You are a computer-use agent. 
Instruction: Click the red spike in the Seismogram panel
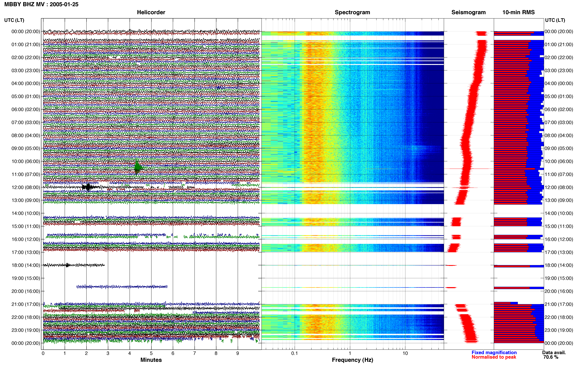(469, 168)
